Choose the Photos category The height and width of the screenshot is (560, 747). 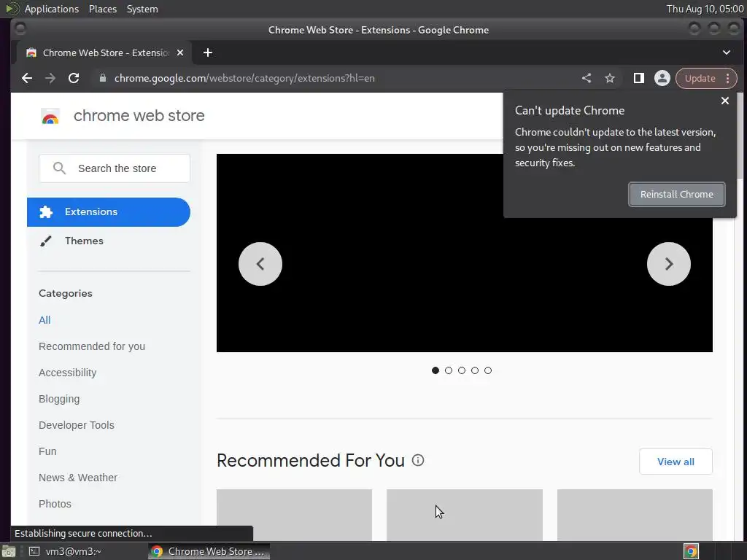click(55, 503)
